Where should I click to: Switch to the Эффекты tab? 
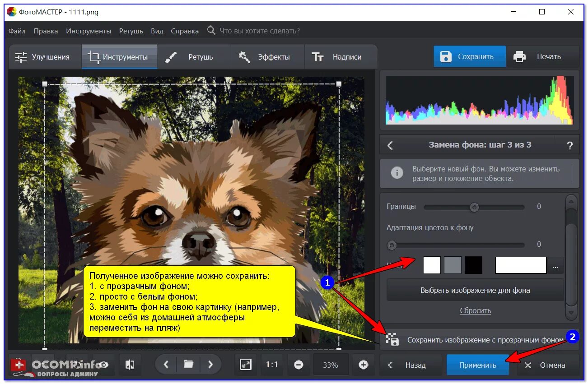click(267, 57)
